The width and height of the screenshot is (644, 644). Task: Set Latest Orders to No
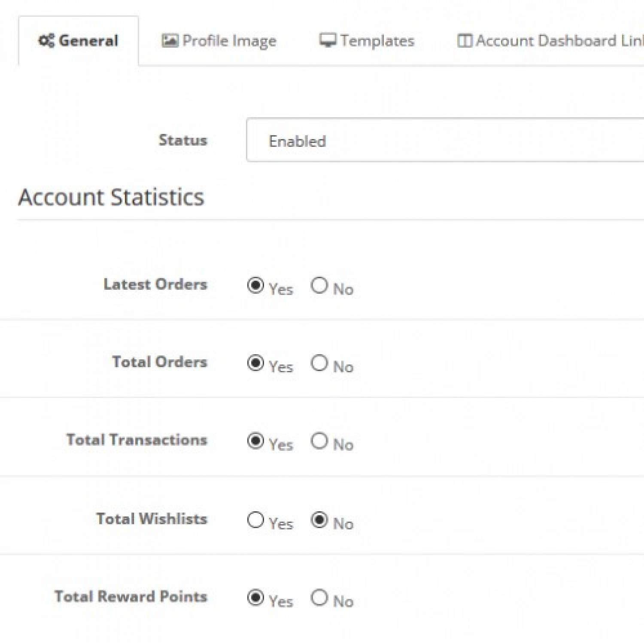coord(319,286)
